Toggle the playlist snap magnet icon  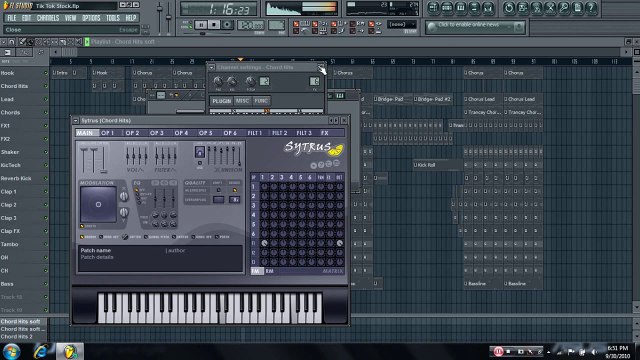(x=12, y=42)
